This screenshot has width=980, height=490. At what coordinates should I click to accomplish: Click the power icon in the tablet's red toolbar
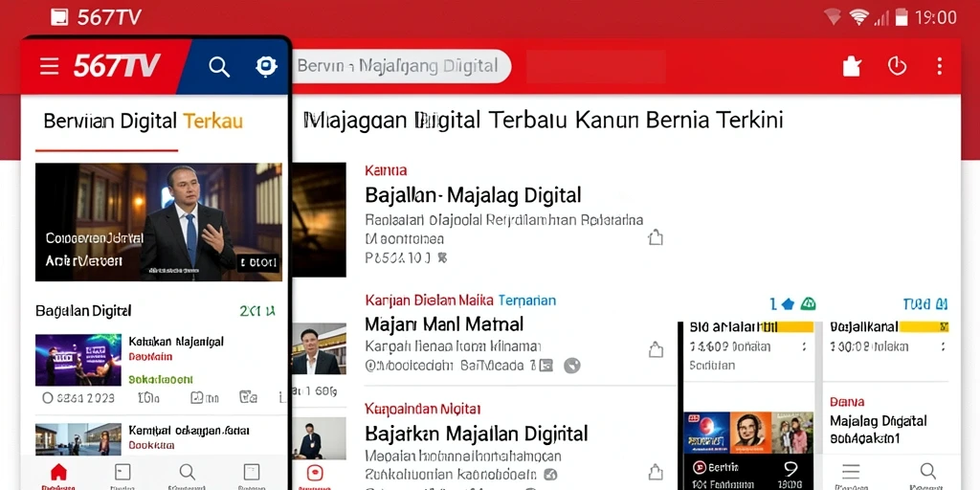coord(898,66)
